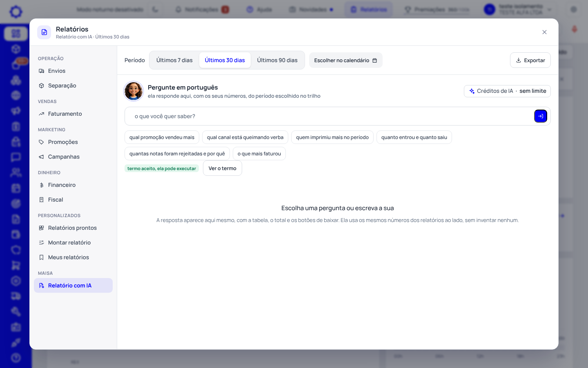This screenshot has width=588, height=368.
Task: Click the Maisa assistant avatar
Action: 134,91
